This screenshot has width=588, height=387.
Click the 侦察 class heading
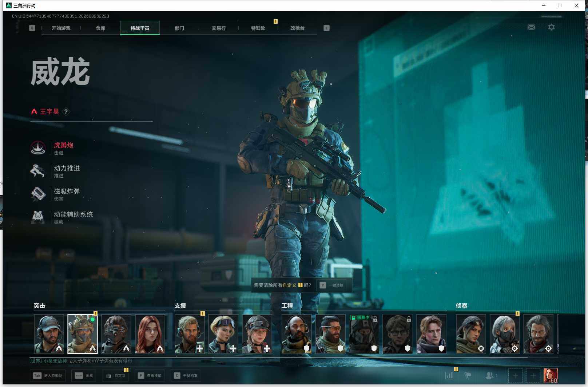[x=461, y=306]
